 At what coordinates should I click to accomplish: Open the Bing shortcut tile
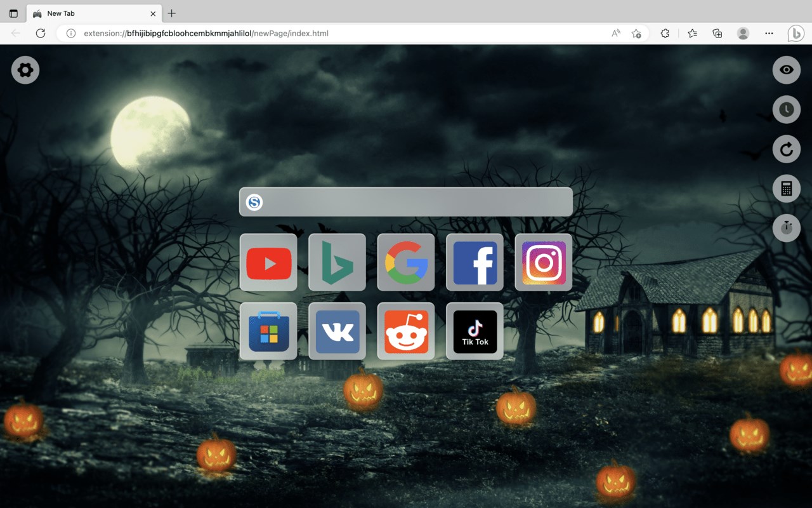[x=337, y=262]
